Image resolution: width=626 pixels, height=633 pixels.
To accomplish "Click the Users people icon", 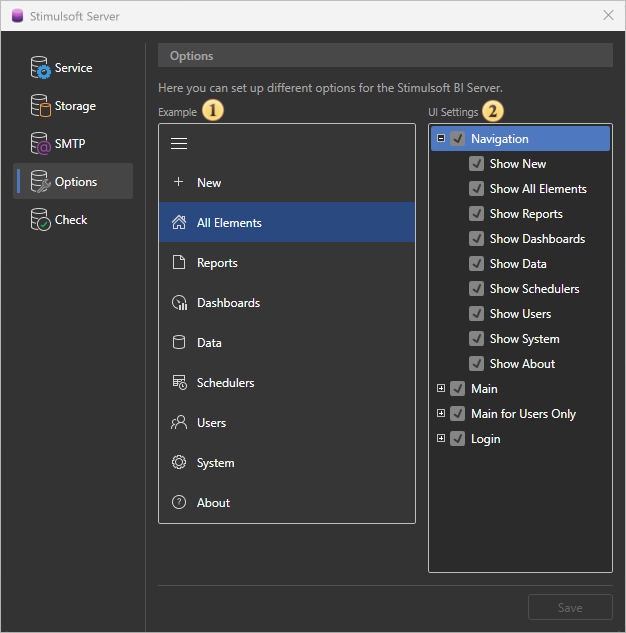I will (x=179, y=423).
